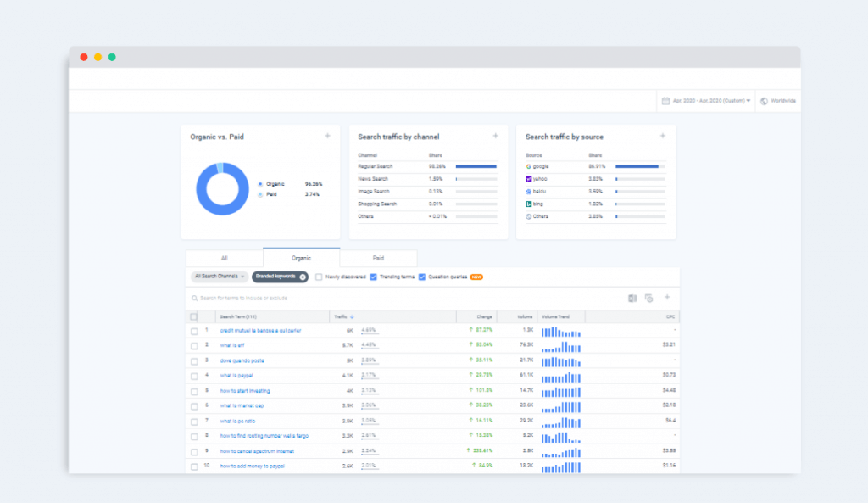This screenshot has width=868, height=503.
Task: Switch to the Paid tab
Action: pyautogui.click(x=379, y=257)
